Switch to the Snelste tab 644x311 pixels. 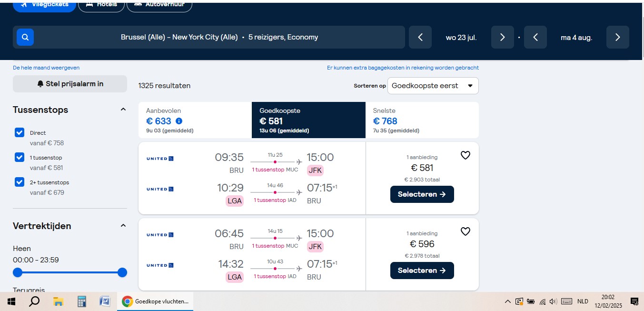click(422, 120)
